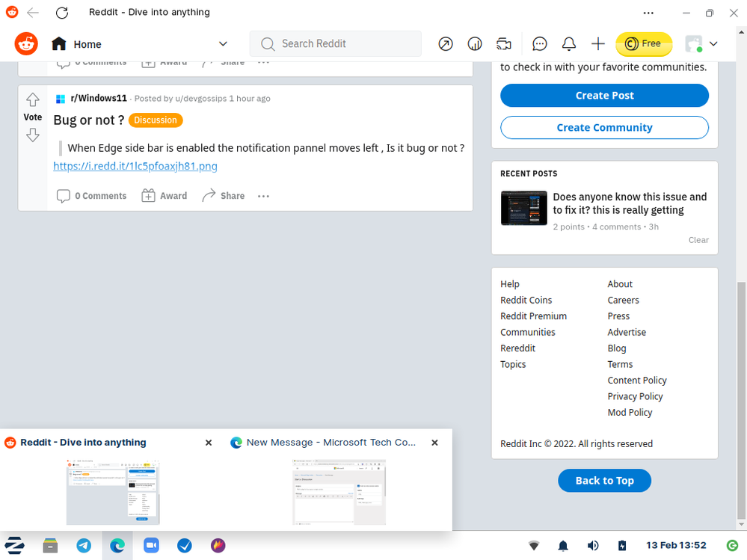This screenshot has width=747, height=560.
Task: Open the All chart icon in header
Action: point(475,44)
